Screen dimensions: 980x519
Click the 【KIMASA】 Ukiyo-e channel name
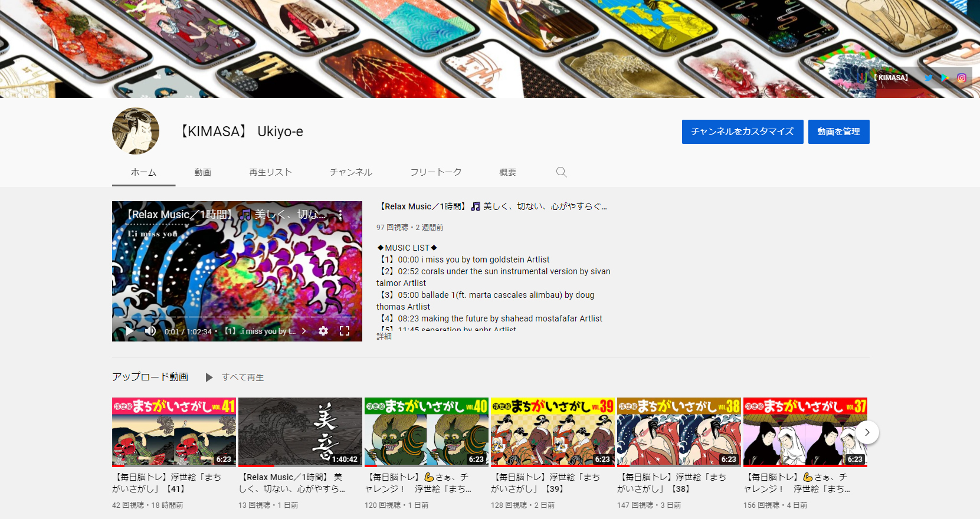[241, 132]
